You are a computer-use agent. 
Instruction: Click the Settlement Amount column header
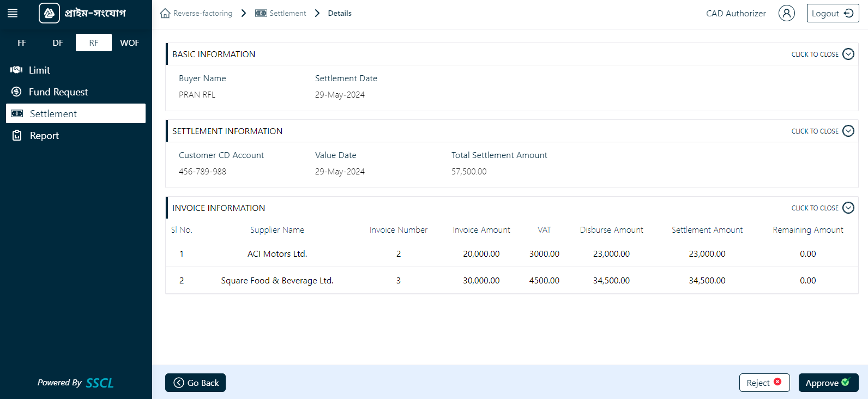(707, 230)
